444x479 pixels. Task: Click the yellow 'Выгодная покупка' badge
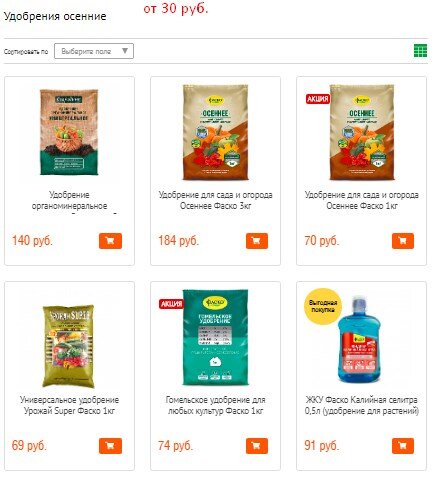point(323,306)
